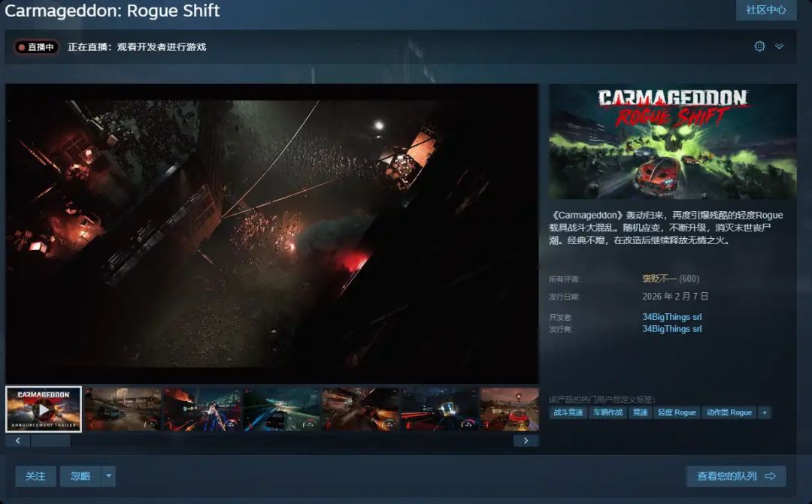Click the 直播中 live indicator badge
Image resolution: width=812 pixels, height=504 pixels.
[x=36, y=47]
